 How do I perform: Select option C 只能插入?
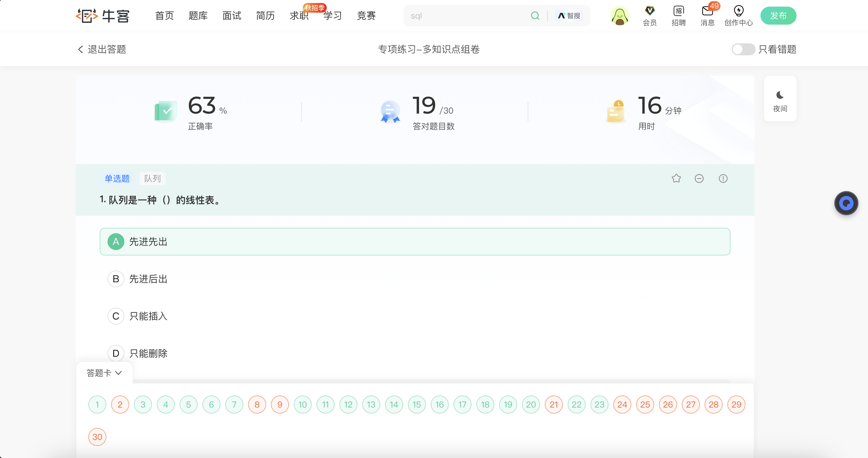click(x=415, y=316)
